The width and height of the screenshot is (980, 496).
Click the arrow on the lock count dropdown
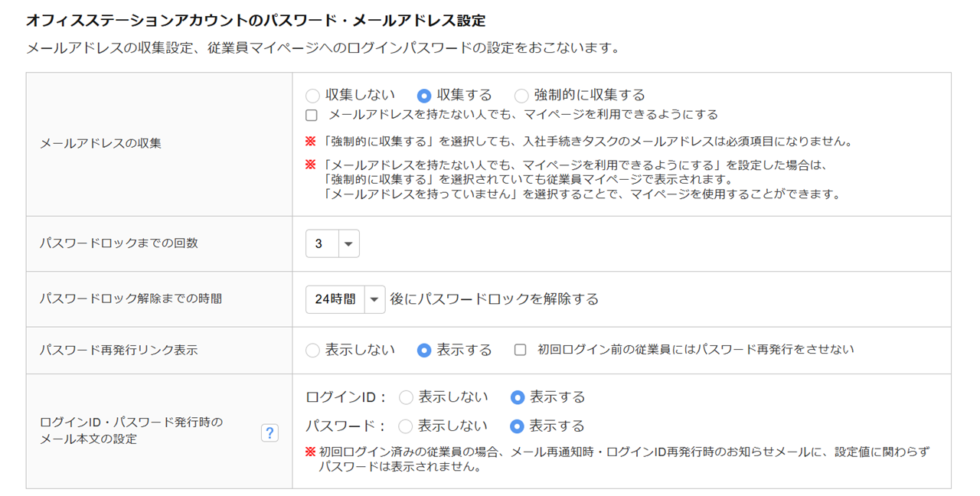click(x=348, y=243)
